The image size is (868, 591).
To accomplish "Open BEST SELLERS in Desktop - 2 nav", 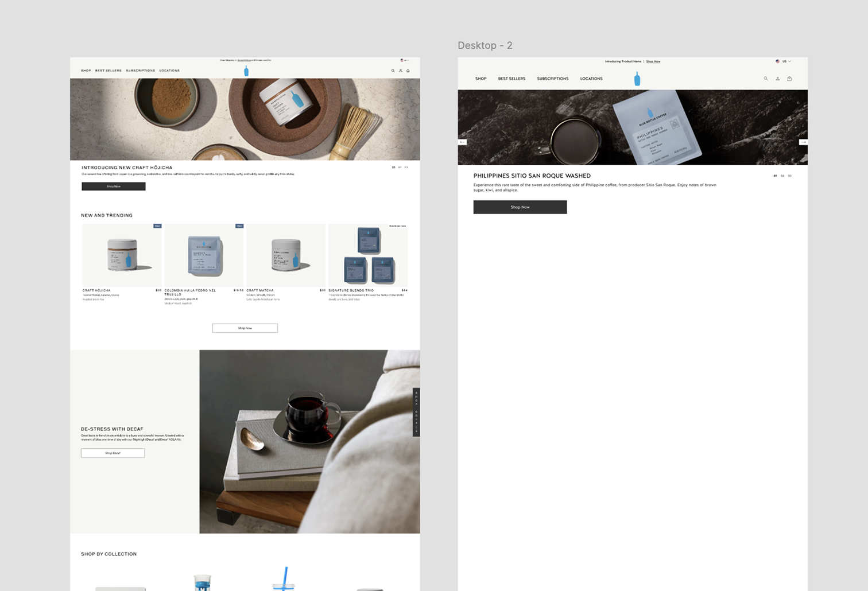I will tap(511, 79).
